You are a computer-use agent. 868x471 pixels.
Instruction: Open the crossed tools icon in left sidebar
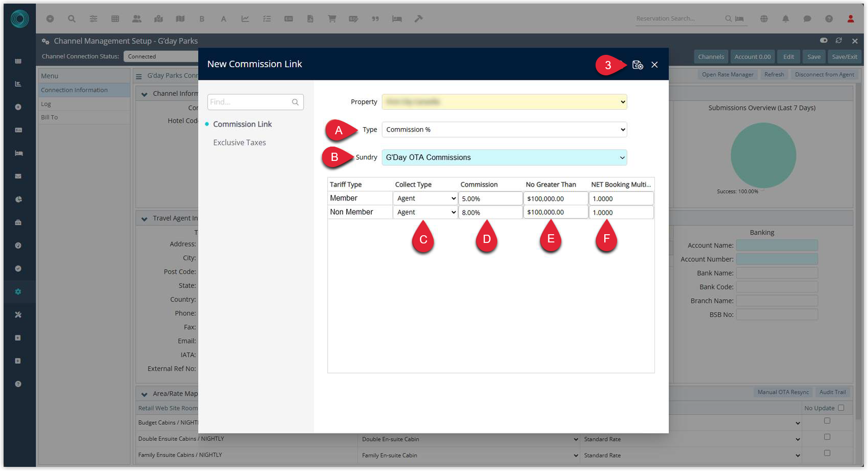pyautogui.click(x=18, y=315)
